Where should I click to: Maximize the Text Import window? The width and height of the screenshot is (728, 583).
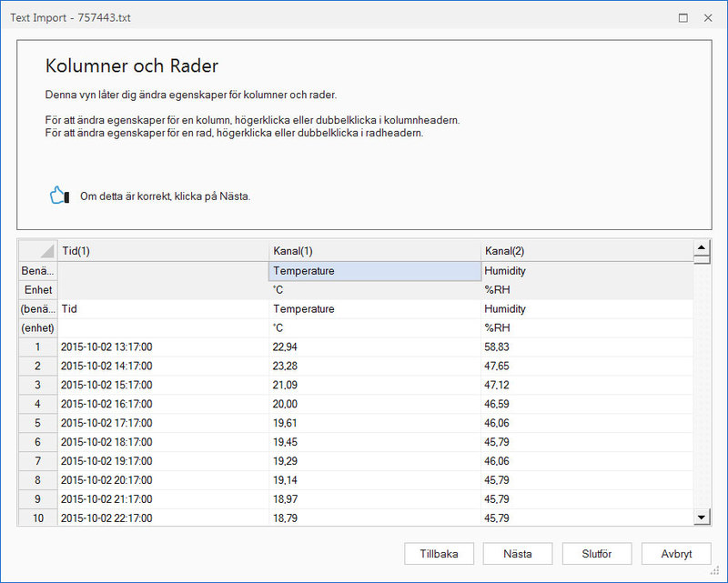coord(683,17)
